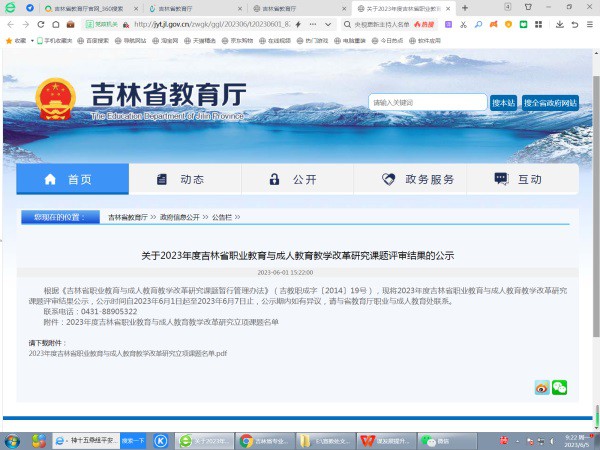Open WeChat in the taskbar
Viewport: 600px width, 450px height.
[436, 440]
